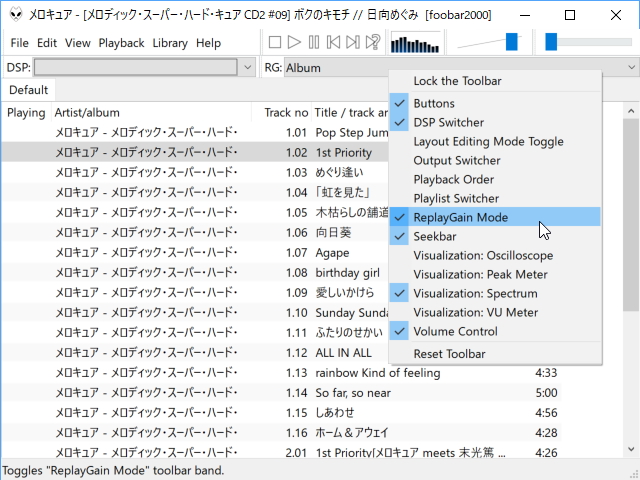This screenshot has width=640, height=480.
Task: Open the Edit menu
Action: [47, 43]
